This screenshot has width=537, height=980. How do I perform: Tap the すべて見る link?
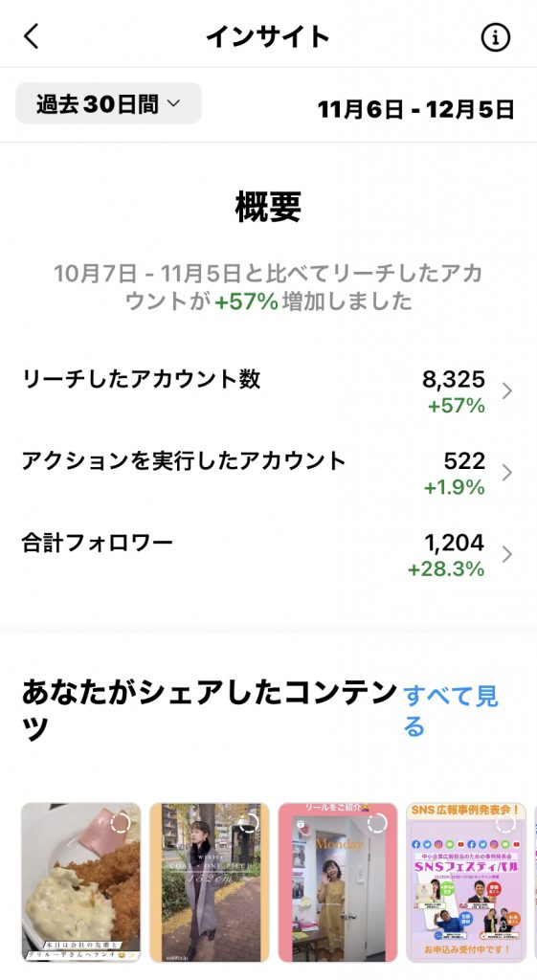(x=451, y=711)
